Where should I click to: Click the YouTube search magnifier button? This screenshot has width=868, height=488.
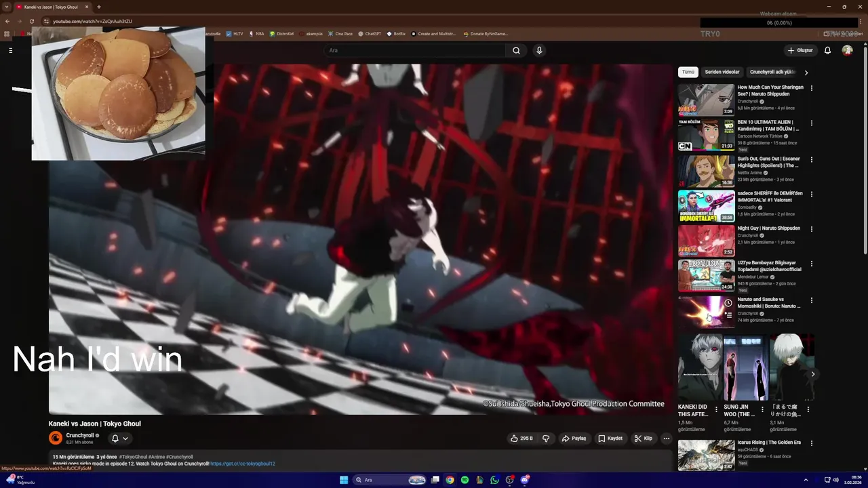pos(516,50)
